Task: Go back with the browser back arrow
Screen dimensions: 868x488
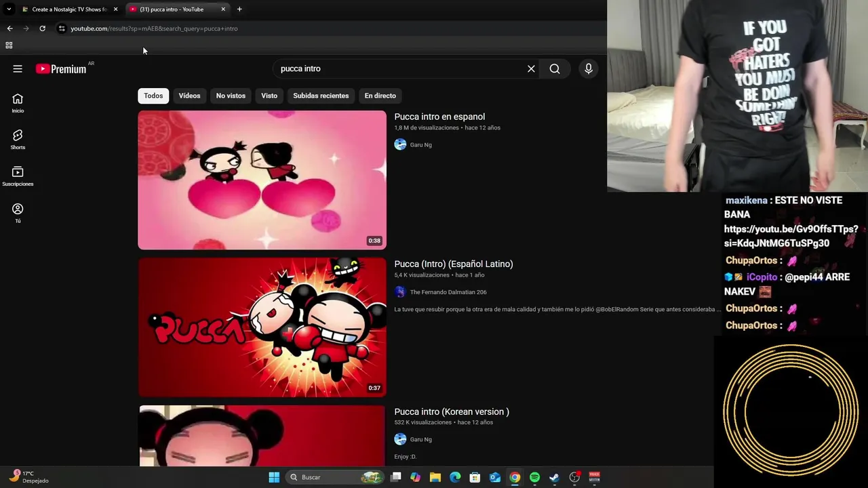Action: point(9,28)
